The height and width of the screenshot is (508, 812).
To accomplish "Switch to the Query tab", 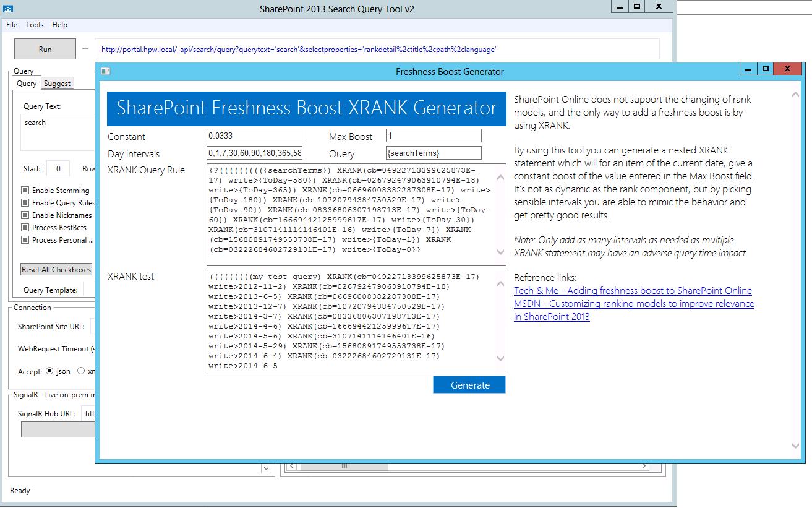I will [x=27, y=84].
